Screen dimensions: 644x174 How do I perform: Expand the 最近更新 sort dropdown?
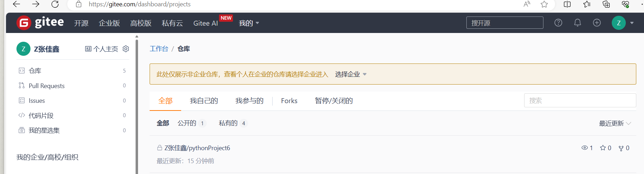click(615, 123)
